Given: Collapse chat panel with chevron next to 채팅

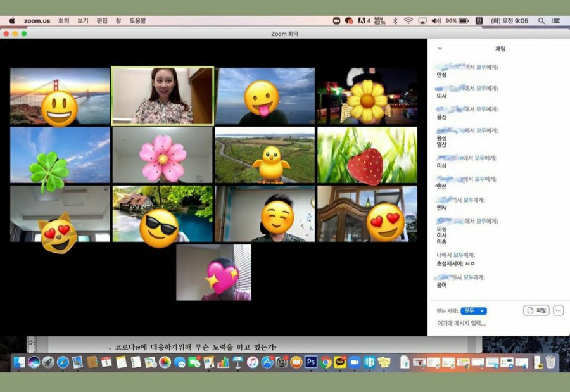Looking at the screenshot, I should (440, 48).
